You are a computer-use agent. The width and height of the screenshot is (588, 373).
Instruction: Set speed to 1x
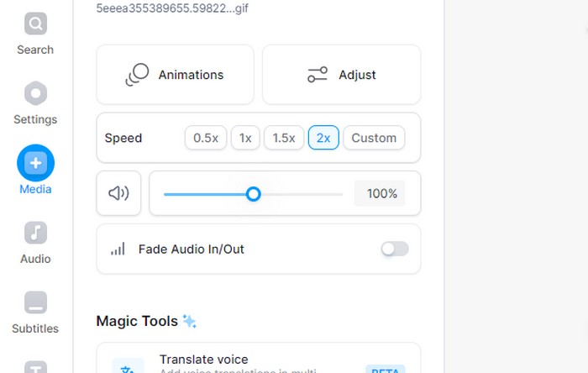click(245, 138)
